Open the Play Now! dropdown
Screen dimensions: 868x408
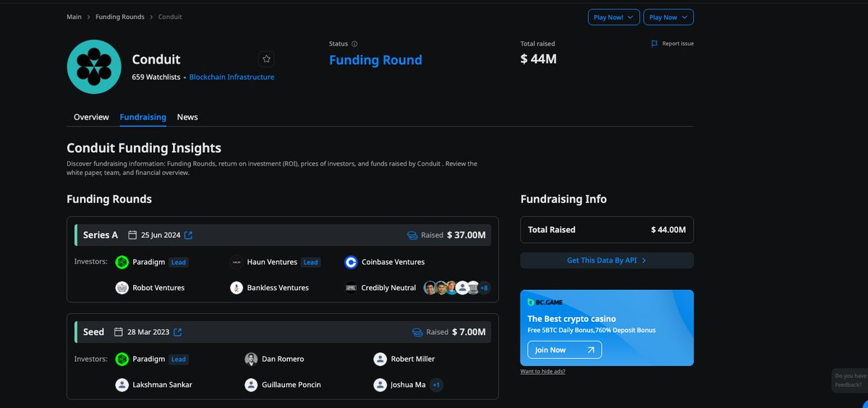click(613, 17)
